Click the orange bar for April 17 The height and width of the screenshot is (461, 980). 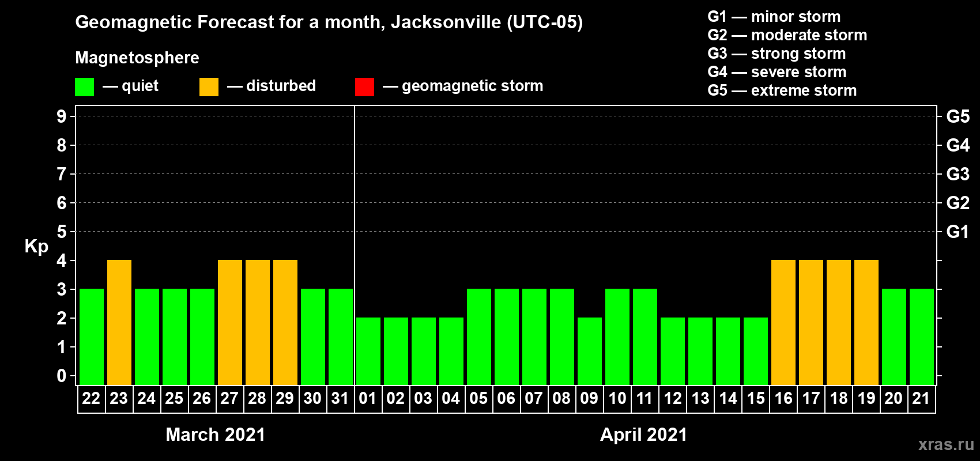pyautogui.click(x=811, y=322)
